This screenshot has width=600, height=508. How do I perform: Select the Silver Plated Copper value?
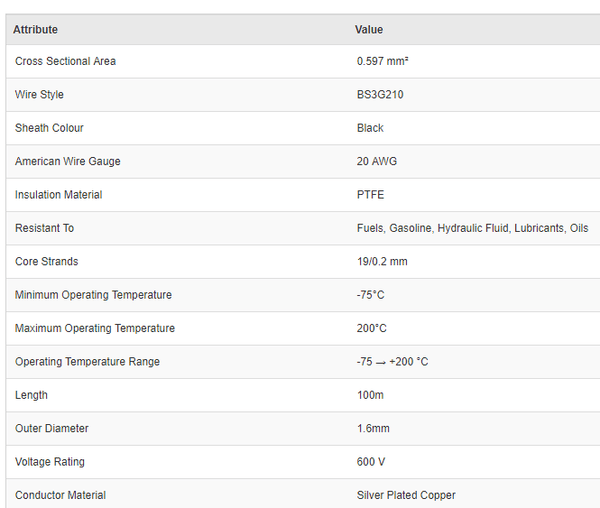tap(406, 495)
